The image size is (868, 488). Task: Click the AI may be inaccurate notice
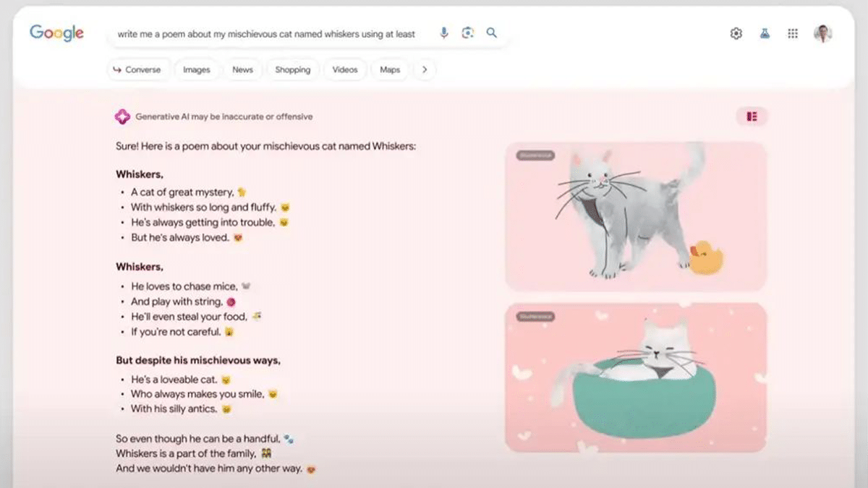coord(224,116)
